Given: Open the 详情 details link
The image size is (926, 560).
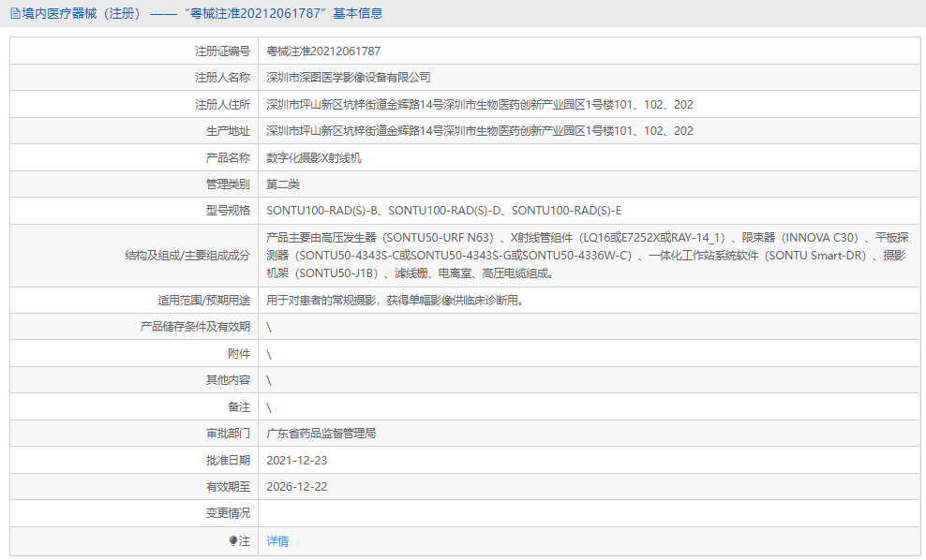Looking at the screenshot, I should click(x=277, y=540).
